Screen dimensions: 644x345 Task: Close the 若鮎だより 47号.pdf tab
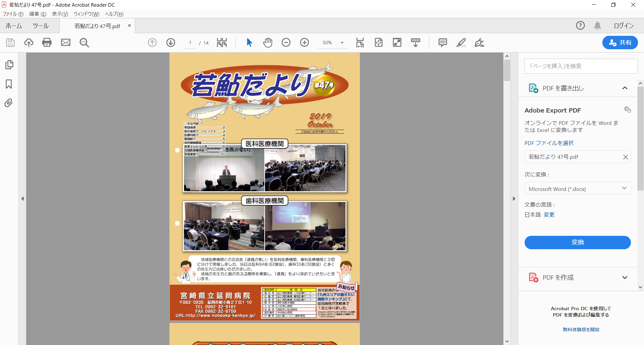click(x=129, y=25)
